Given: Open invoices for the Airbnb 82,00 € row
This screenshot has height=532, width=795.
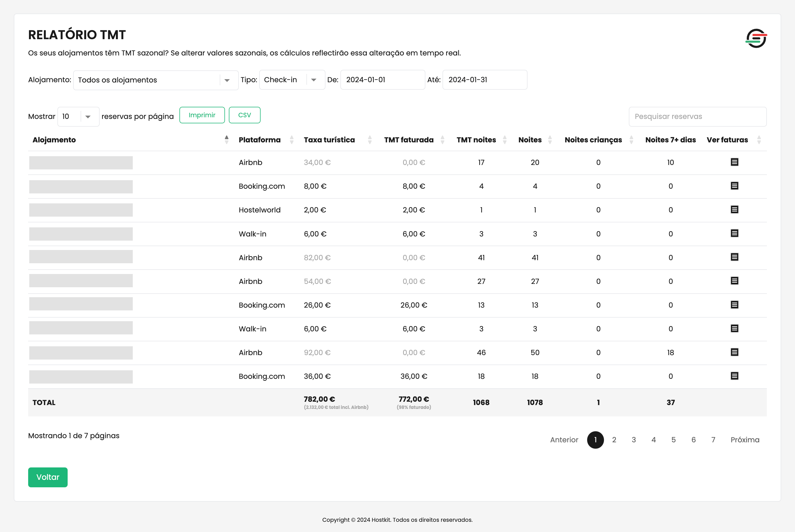Looking at the screenshot, I should pos(734,257).
